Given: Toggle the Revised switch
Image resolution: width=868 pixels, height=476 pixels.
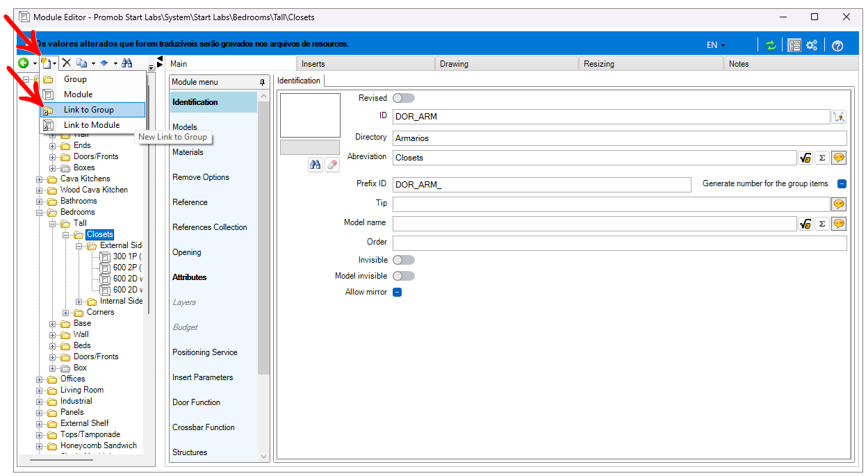Looking at the screenshot, I should click(x=403, y=98).
